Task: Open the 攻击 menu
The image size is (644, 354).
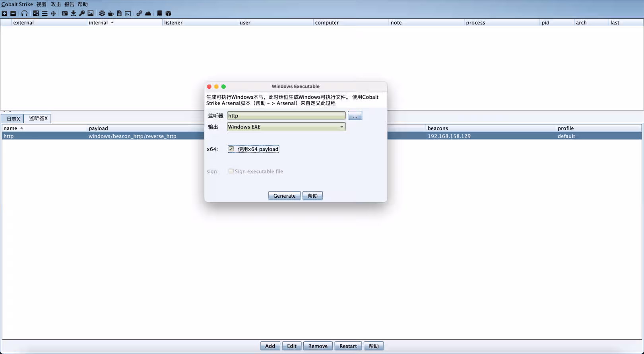Action: click(x=56, y=4)
